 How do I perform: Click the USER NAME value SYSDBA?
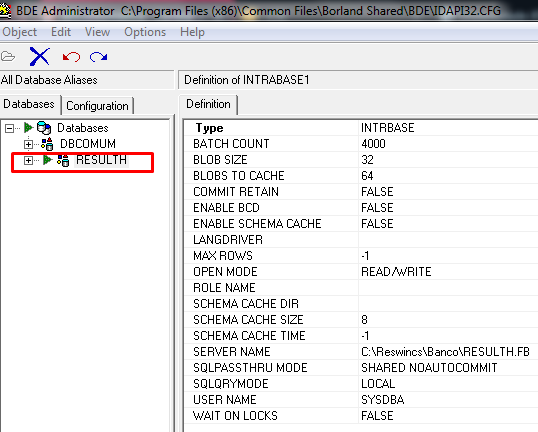383,400
